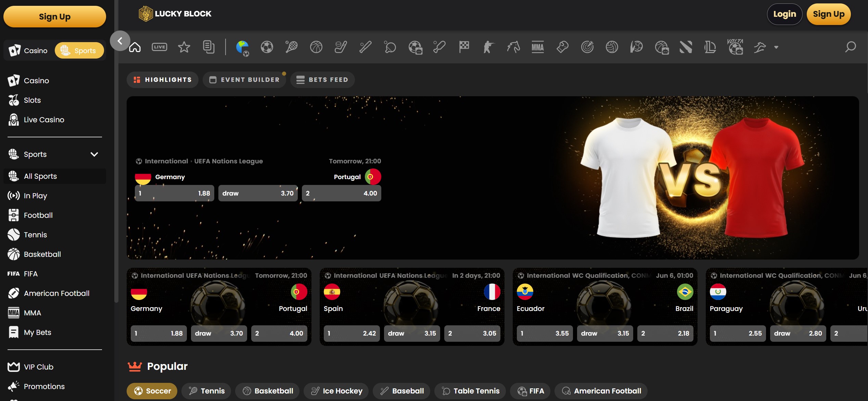The height and width of the screenshot is (401, 868).
Task: Select the MMA icon in toolbar
Action: coord(538,47)
